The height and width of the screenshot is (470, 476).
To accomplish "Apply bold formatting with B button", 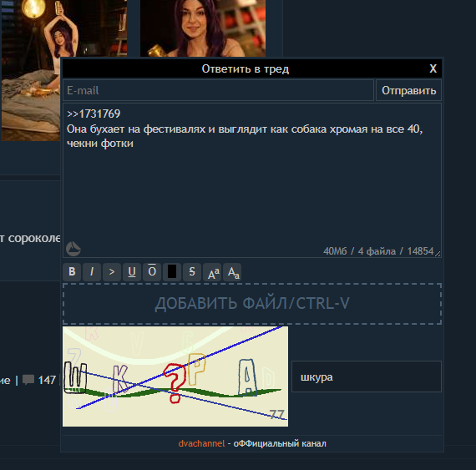I will tap(72, 272).
